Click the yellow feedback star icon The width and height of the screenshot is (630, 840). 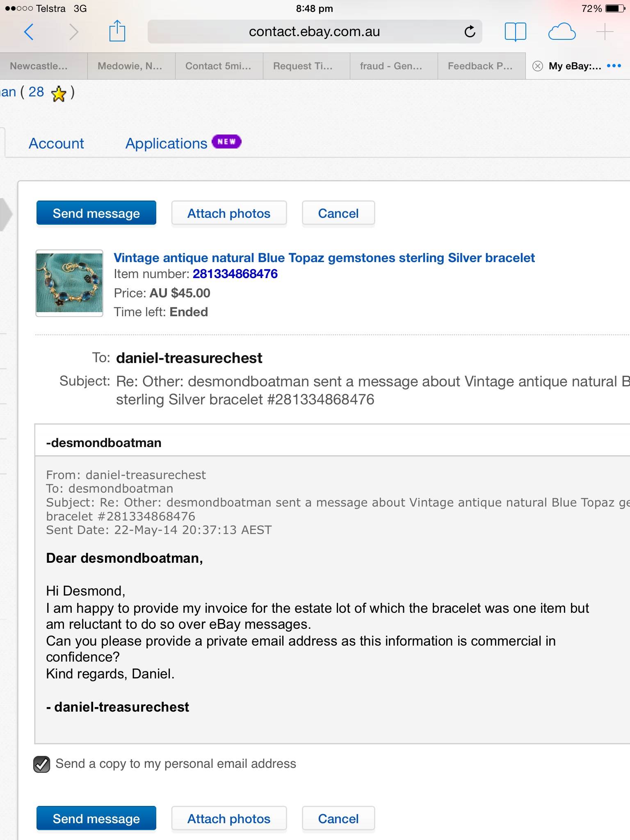coord(59,94)
